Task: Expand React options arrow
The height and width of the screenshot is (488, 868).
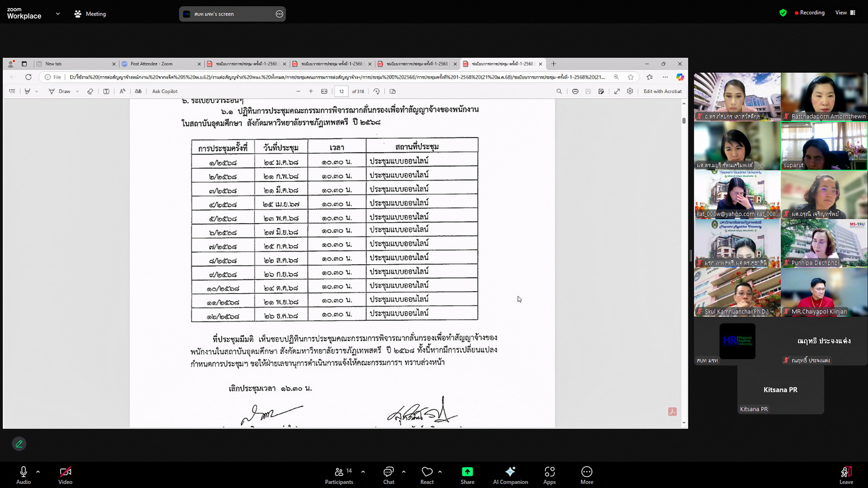Action: click(440, 472)
